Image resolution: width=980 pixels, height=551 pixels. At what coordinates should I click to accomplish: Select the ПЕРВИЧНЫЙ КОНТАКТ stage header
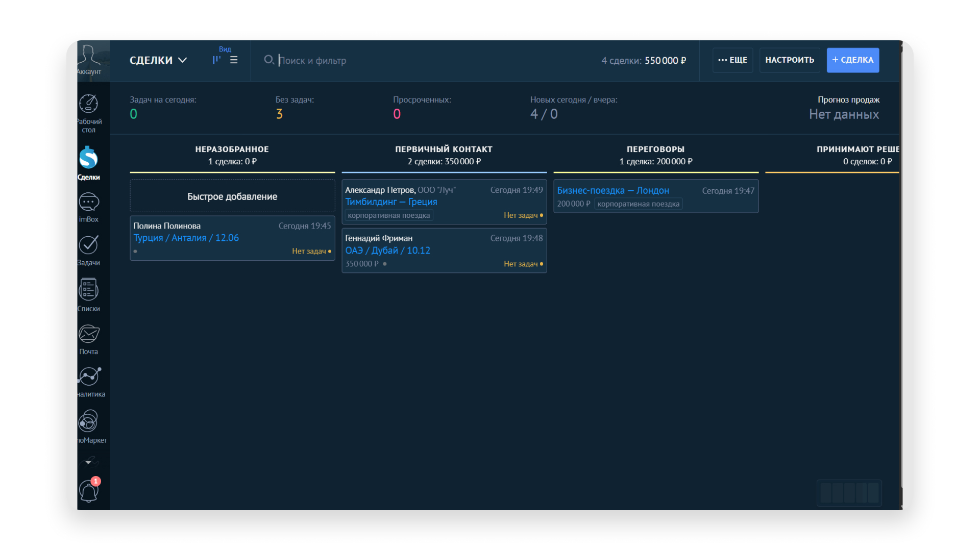(x=444, y=149)
